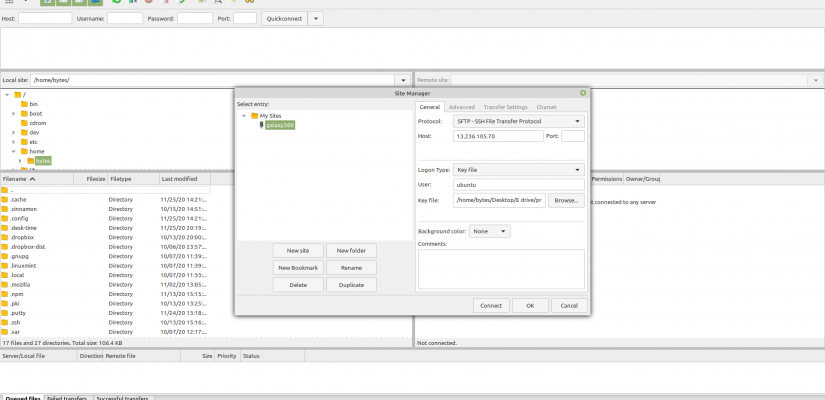Open the Quickconnect history dropdown arrow
The width and height of the screenshot is (825, 400).
(x=315, y=19)
